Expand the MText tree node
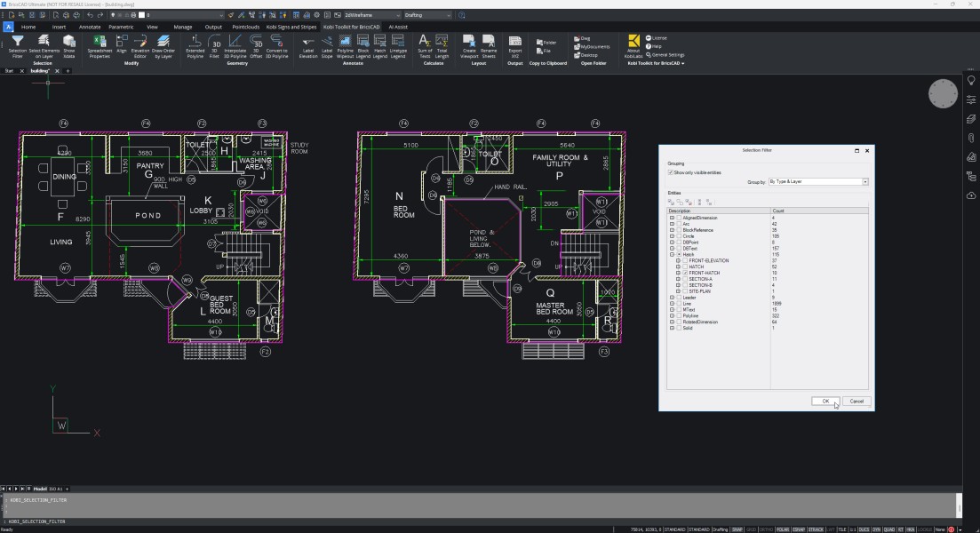The height and width of the screenshot is (533, 980). pos(672,310)
